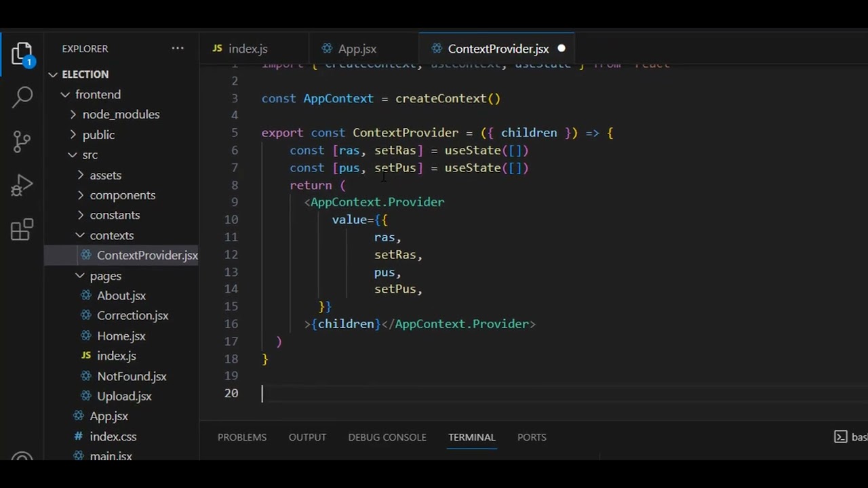Screen dimensions: 868x488
Task: Expand the public folder
Action: (73, 135)
